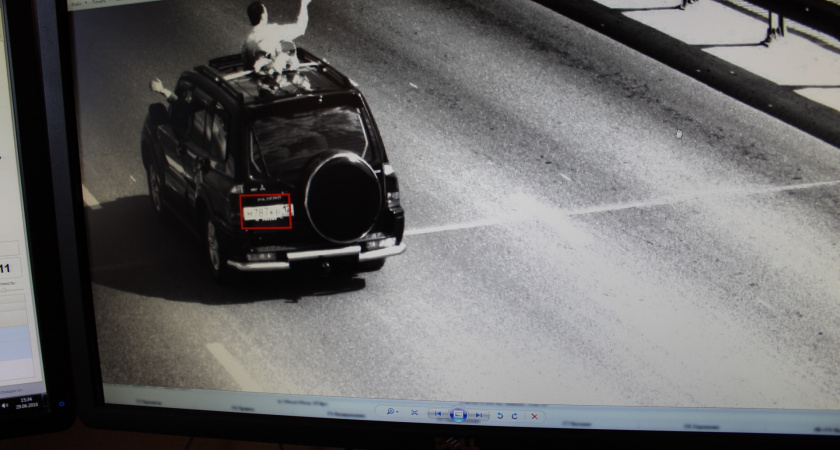Rotate the photo clockwise
Viewport: 840px width, 450px height.
pos(515,415)
